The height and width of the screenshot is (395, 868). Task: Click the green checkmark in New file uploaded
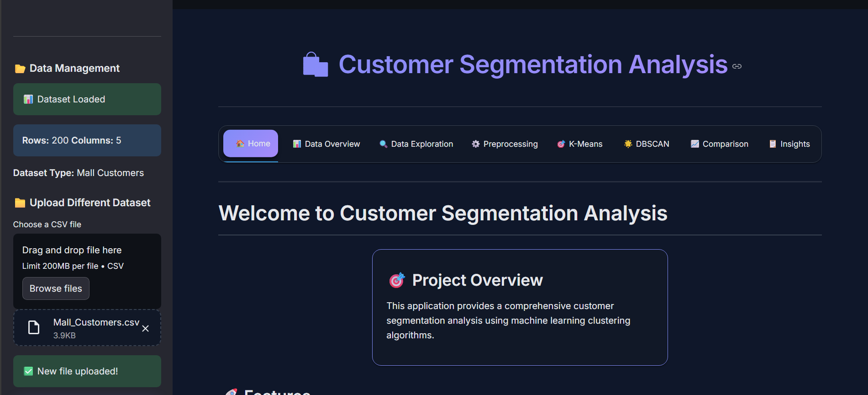(28, 371)
